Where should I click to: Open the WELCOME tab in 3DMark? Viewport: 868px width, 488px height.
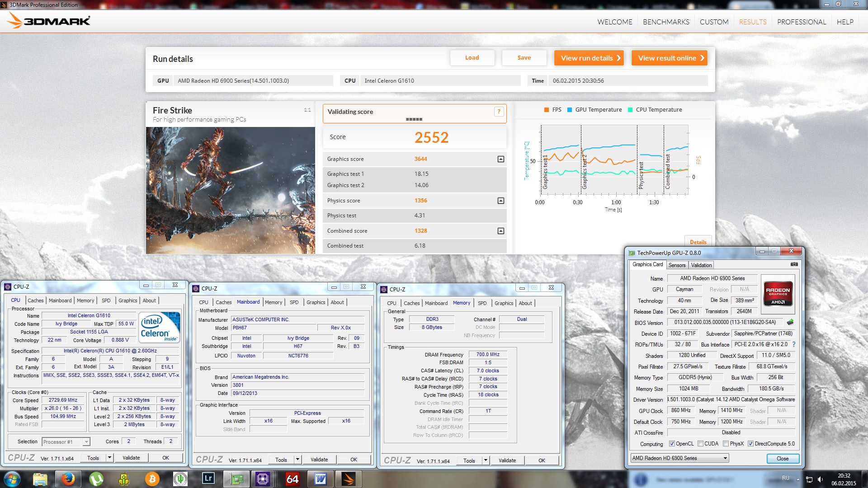(614, 22)
